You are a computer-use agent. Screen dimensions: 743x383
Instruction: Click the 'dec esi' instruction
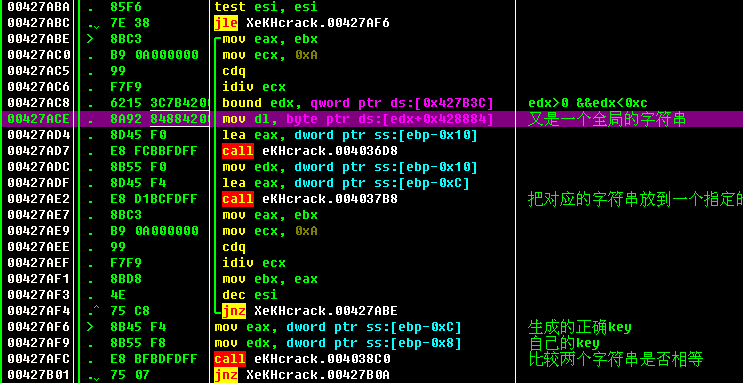(250, 295)
